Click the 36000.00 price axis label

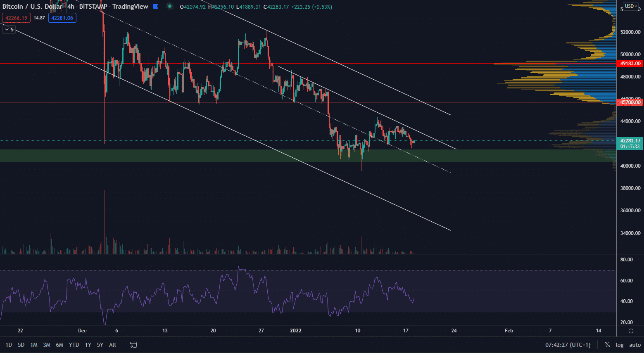630,211
